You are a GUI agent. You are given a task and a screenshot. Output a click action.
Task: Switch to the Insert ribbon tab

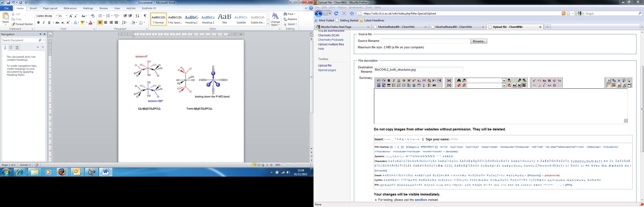click(x=33, y=8)
